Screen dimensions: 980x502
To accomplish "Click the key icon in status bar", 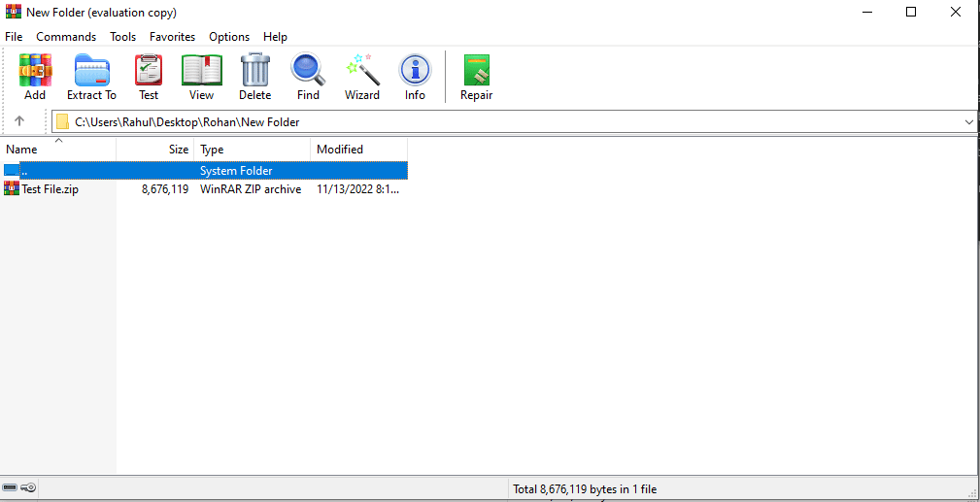I will tap(29, 487).
